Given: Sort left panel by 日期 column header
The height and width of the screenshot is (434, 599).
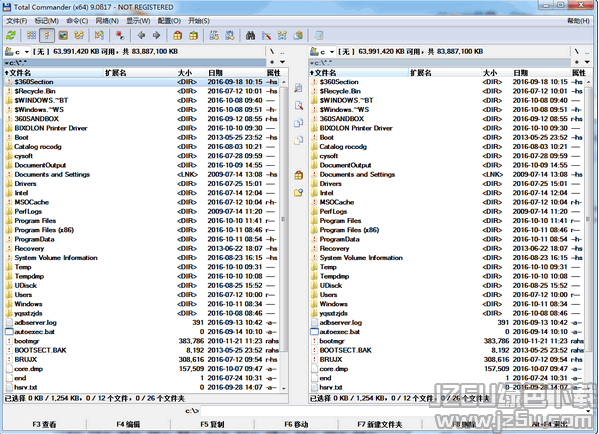Looking at the screenshot, I should 236,73.
